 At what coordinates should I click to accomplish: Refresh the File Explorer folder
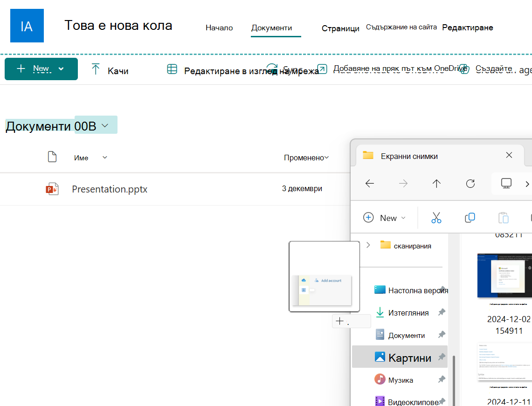pyautogui.click(x=470, y=184)
